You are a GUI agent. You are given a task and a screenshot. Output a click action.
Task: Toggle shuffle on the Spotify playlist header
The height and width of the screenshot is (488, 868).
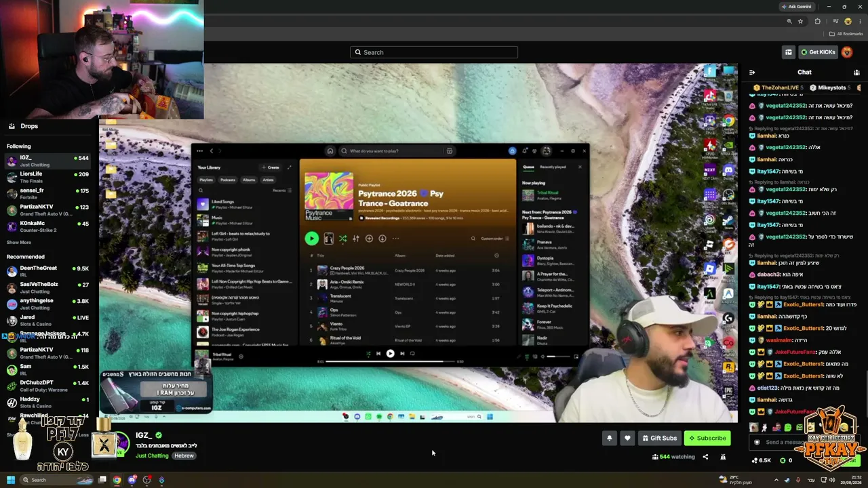tap(342, 239)
